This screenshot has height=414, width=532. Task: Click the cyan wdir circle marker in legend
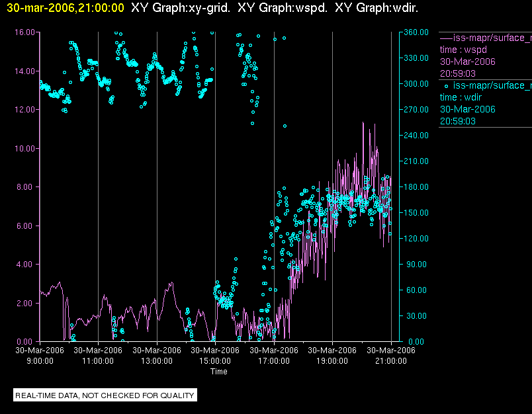point(446,85)
